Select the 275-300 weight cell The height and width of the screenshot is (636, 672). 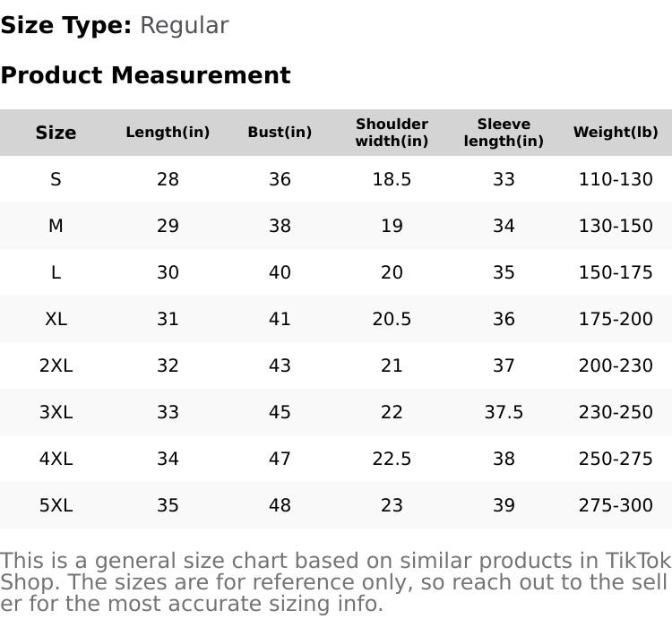pos(616,505)
